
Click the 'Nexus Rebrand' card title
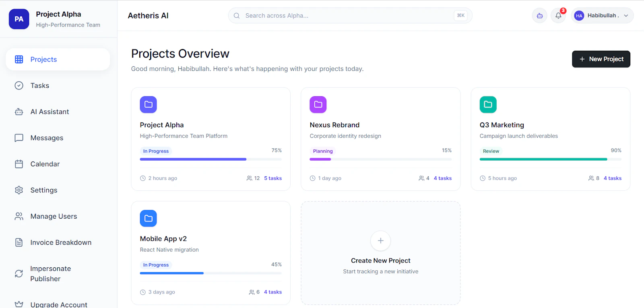click(334, 125)
